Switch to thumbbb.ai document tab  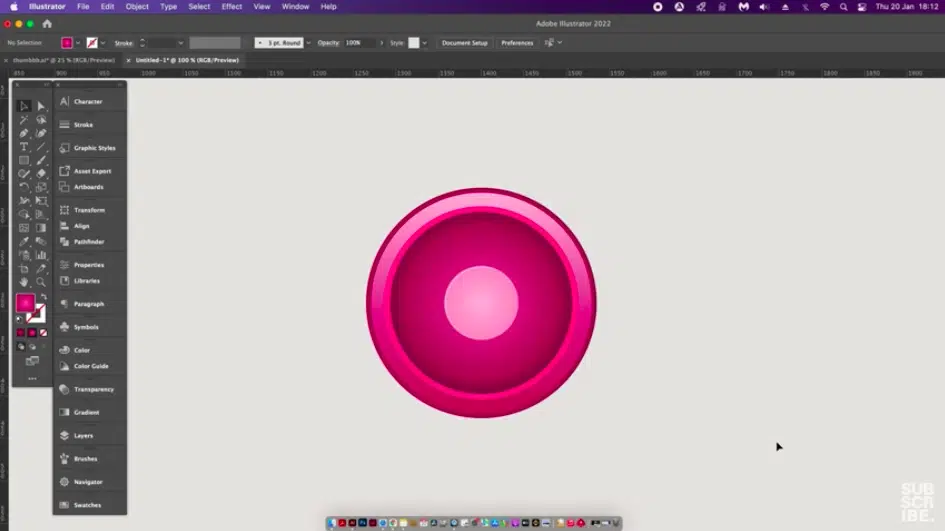[64, 60]
